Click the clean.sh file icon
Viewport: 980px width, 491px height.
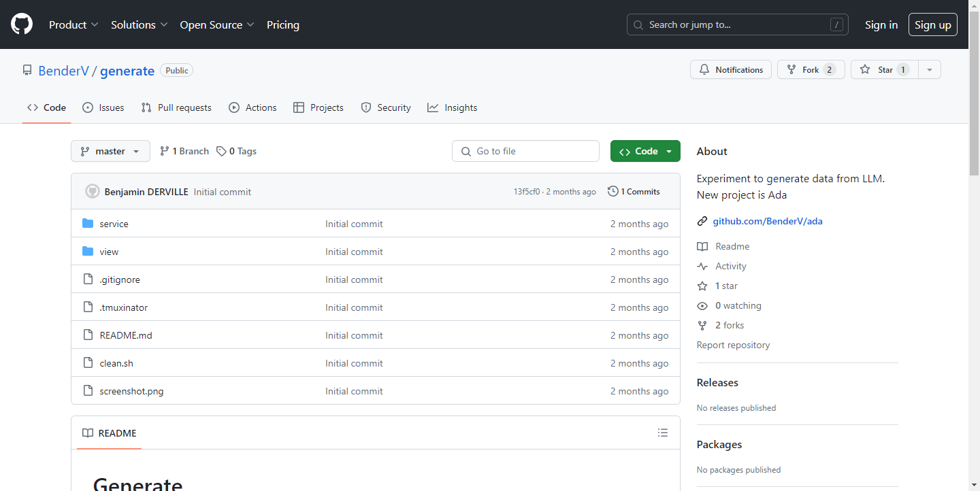(88, 363)
